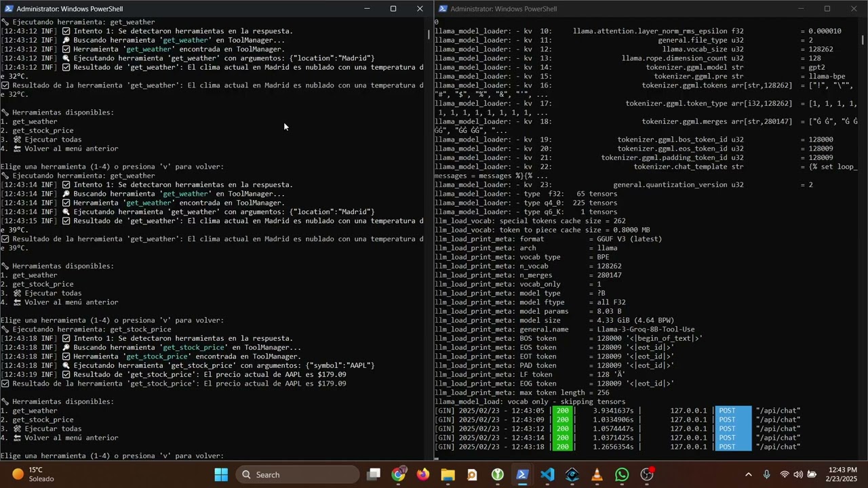Click the 'type q6_K: 1 tensors' line
Image resolution: width=868 pixels, height=488 pixels.
click(x=526, y=211)
